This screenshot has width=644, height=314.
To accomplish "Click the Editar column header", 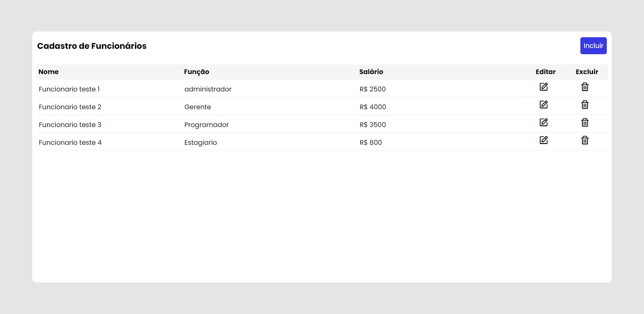I will point(546,72).
